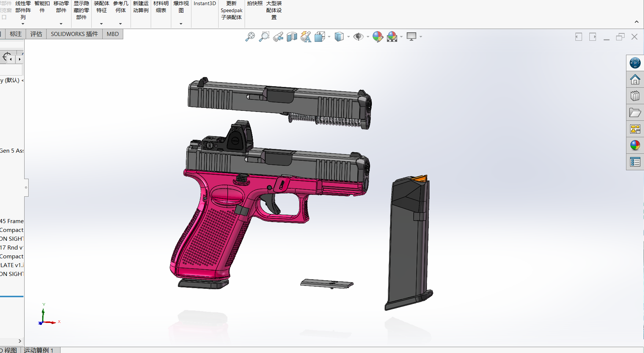Image resolution: width=644 pixels, height=353 pixels.
Task: Expand the 参考几何体 dropdown
Action: [x=121, y=24]
